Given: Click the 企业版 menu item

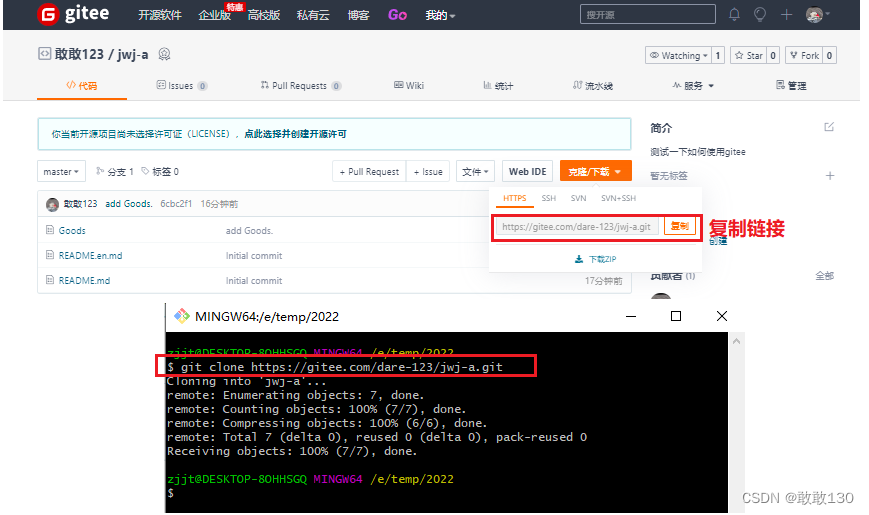Looking at the screenshot, I should (x=214, y=15).
